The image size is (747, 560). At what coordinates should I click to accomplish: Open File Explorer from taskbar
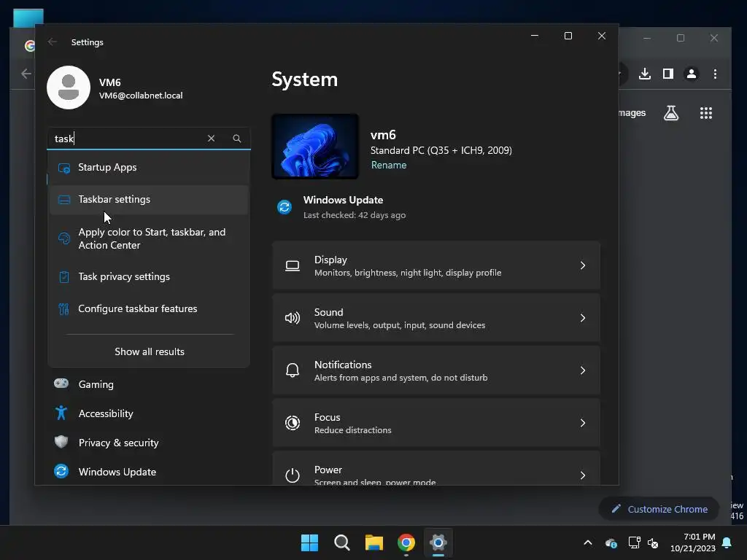point(374,542)
